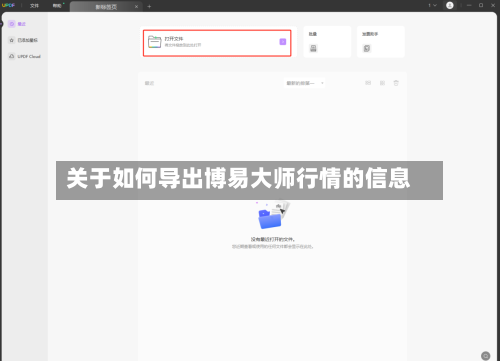Open the 打开文件 card
The image size is (500, 361).
coord(217,43)
